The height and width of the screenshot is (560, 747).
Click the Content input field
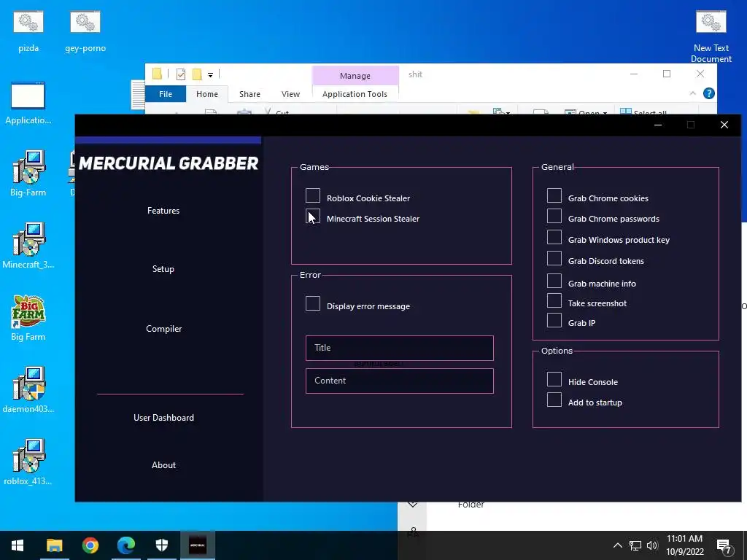coord(399,381)
